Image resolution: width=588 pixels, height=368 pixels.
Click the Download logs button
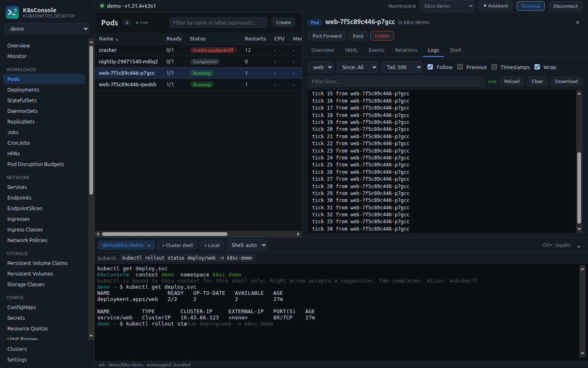(x=566, y=81)
